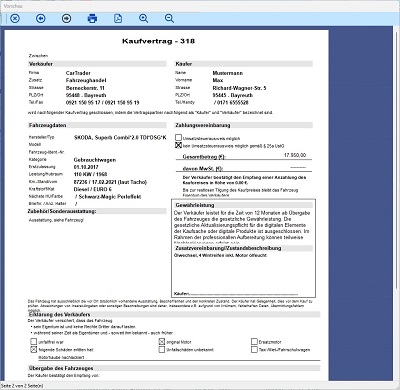400x390 pixels.
Task: Select mileage '87236 / 17.02.2021 (laut Tacho)'
Action: 110,182
